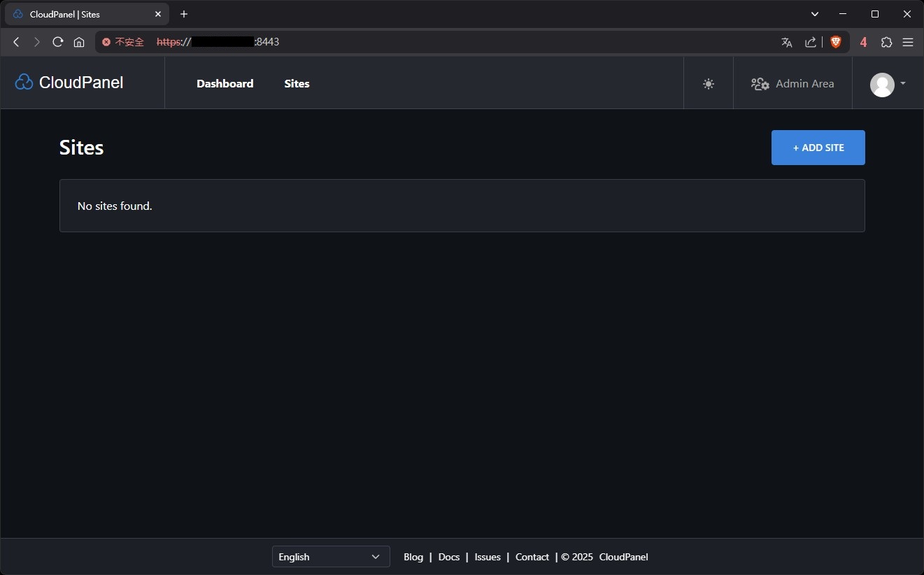This screenshot has height=575, width=924.
Task: Click the Admin Area text label
Action: click(805, 84)
